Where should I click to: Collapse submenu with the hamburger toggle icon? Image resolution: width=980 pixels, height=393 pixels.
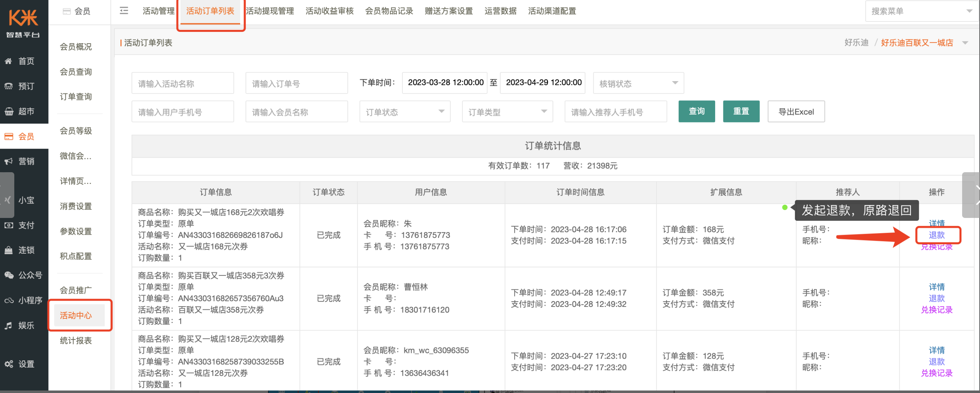[x=124, y=11]
